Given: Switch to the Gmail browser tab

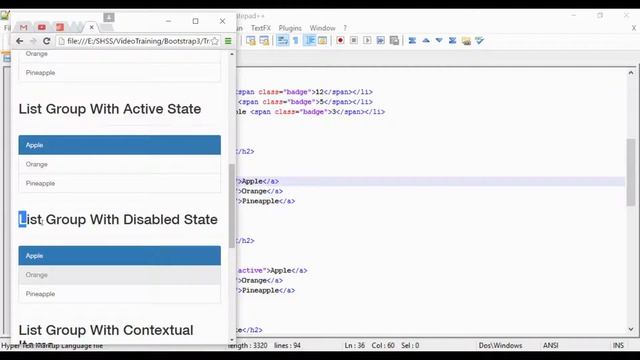Looking at the screenshot, I should [23, 27].
